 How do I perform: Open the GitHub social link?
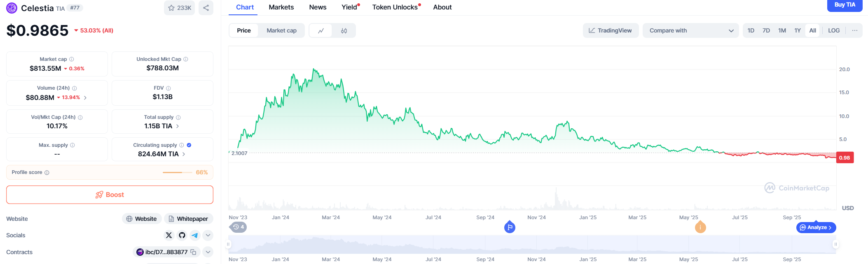182,235
